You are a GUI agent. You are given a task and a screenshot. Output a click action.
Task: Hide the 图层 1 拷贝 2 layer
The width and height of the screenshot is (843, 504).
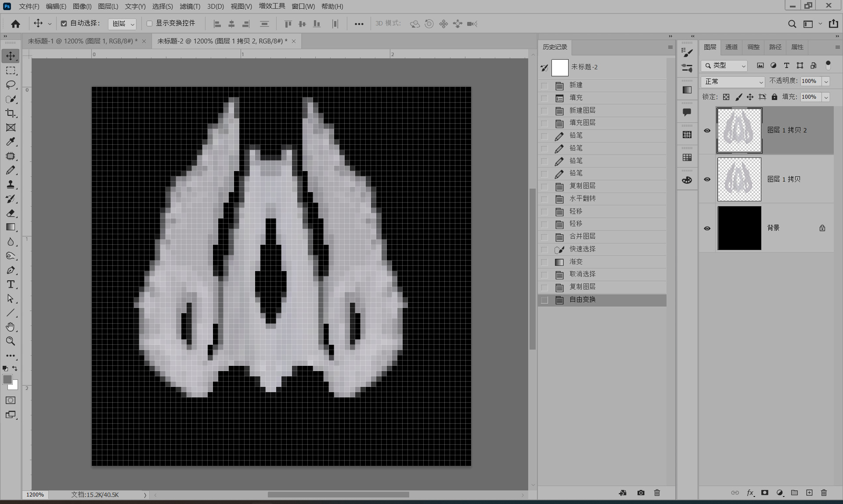707,130
